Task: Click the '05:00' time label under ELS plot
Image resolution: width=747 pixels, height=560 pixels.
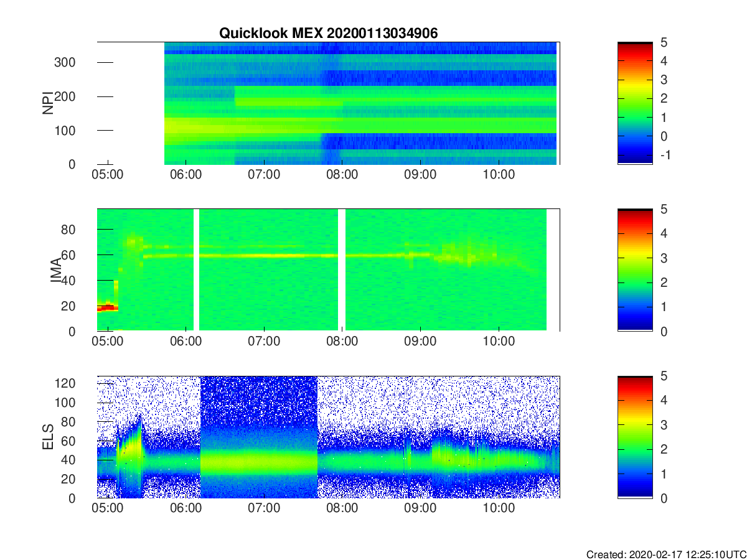Action: click(108, 508)
